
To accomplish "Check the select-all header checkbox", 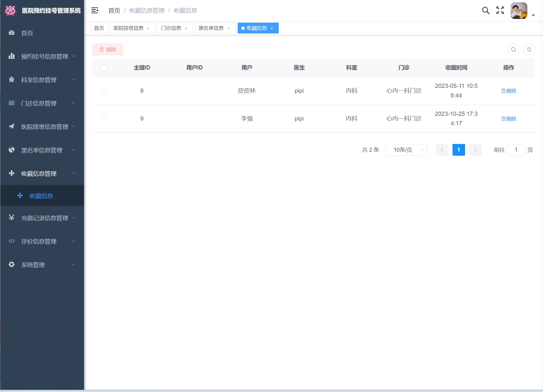I will point(104,68).
